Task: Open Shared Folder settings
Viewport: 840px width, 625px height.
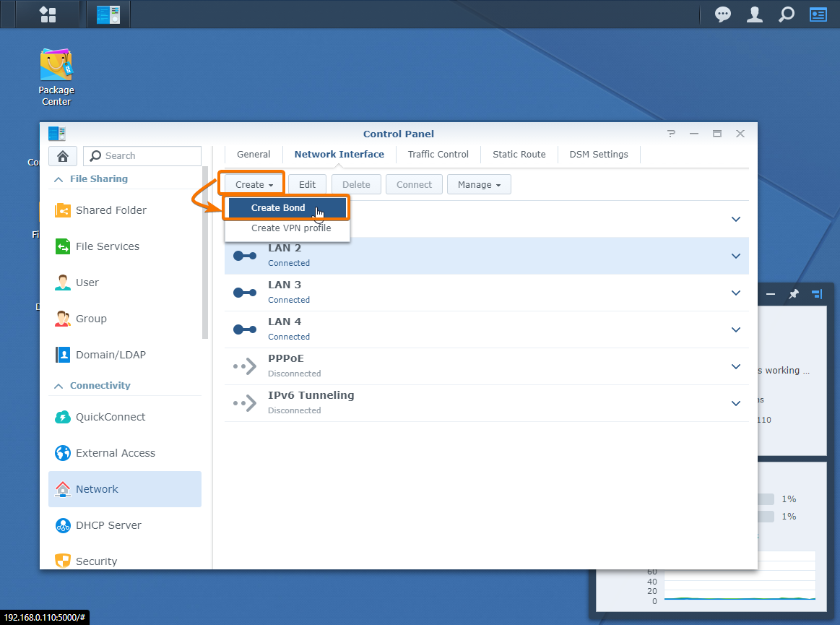Action: 111,210
